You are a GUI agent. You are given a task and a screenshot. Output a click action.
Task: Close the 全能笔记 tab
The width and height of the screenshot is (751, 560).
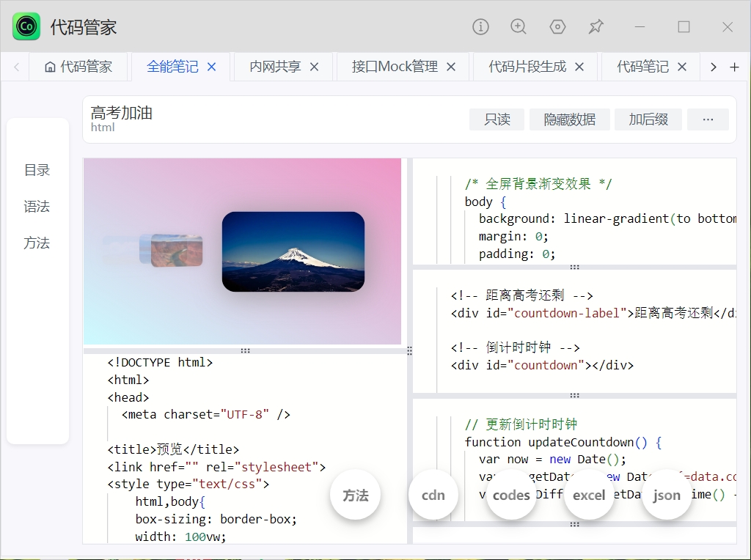[x=212, y=67]
